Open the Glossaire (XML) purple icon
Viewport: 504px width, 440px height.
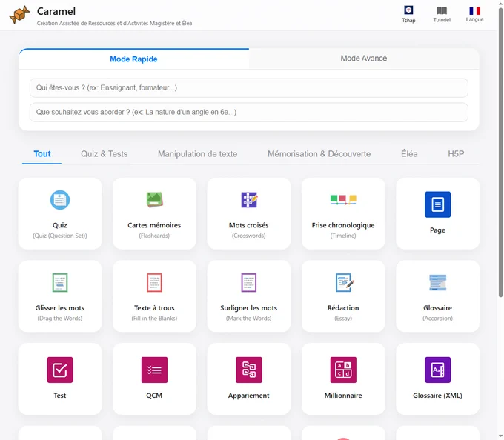tap(437, 370)
